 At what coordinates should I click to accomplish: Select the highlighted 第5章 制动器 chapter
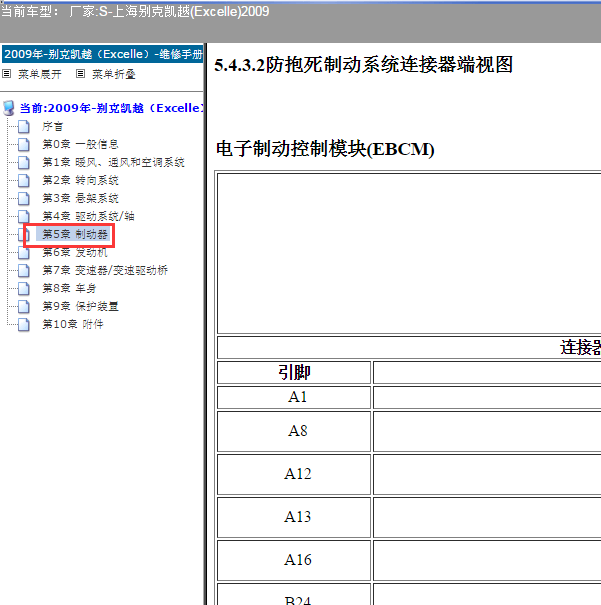pyautogui.click(x=75, y=234)
